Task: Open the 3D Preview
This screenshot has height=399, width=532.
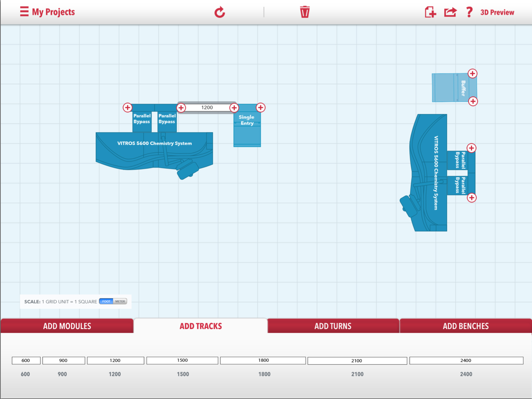Action: click(497, 12)
